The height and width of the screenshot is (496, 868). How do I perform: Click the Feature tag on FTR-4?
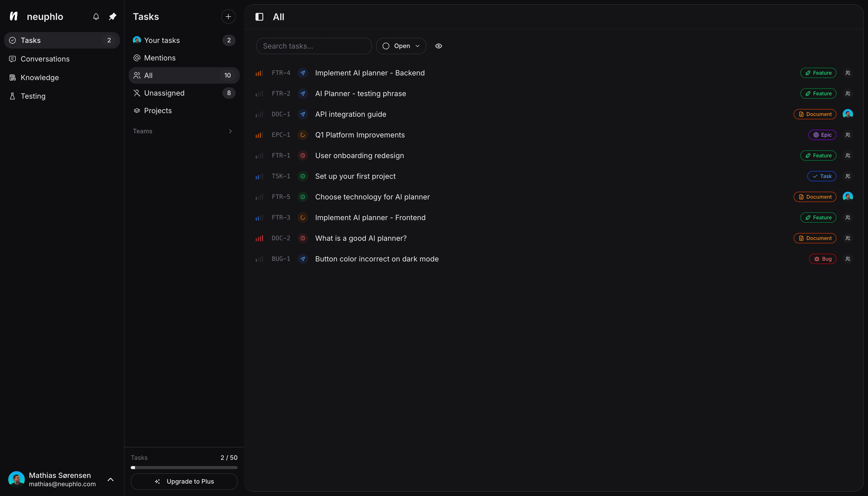818,73
